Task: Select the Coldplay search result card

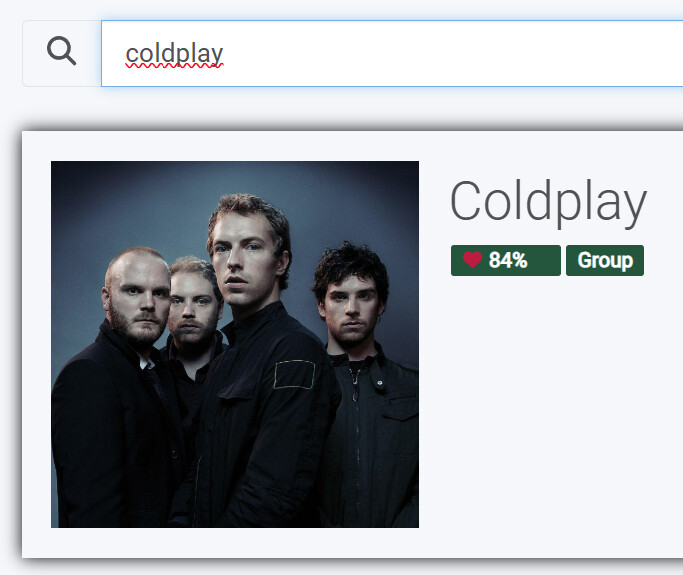Action: (352, 344)
